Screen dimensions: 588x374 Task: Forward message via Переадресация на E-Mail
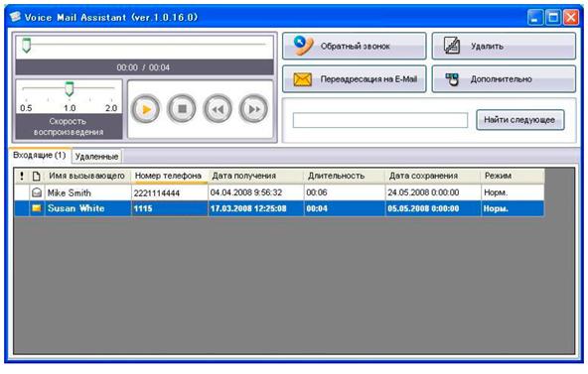[x=355, y=79]
